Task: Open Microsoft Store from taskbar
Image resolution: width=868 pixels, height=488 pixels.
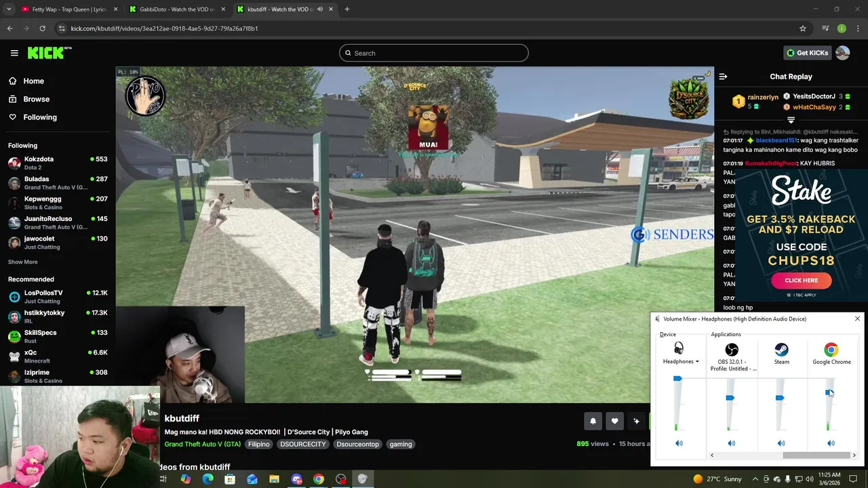Action: click(x=230, y=479)
